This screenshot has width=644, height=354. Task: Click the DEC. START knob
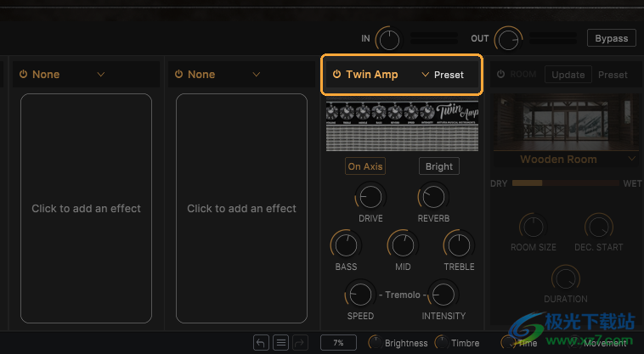599,227
